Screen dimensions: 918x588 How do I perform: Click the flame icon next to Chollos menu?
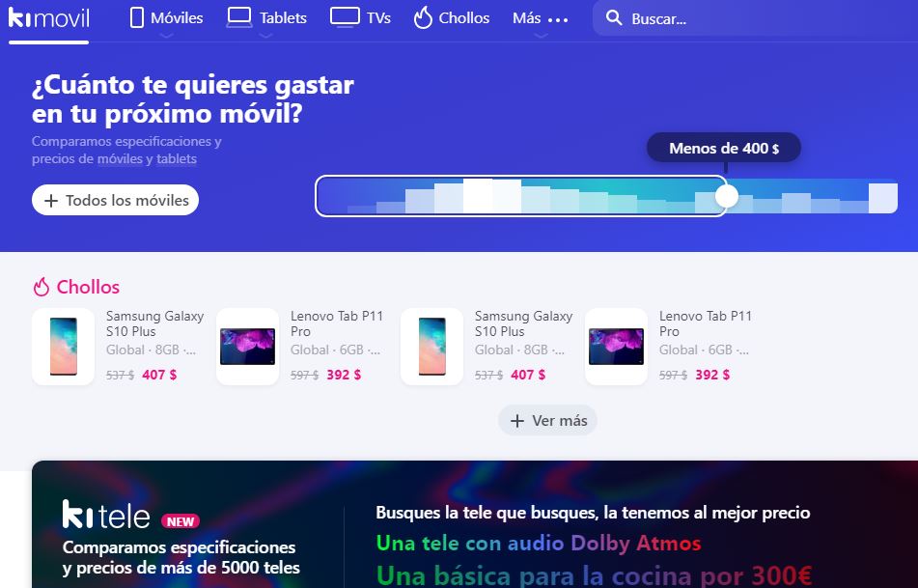pos(422,17)
